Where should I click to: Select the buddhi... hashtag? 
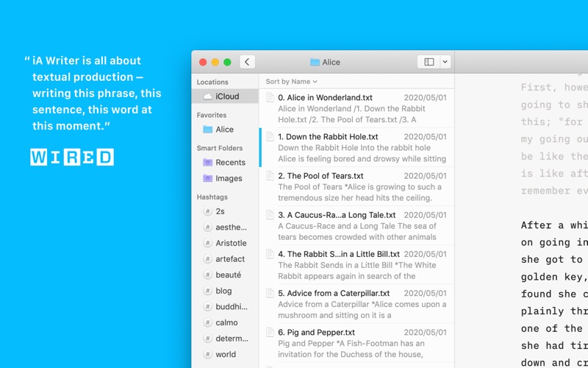(225, 307)
